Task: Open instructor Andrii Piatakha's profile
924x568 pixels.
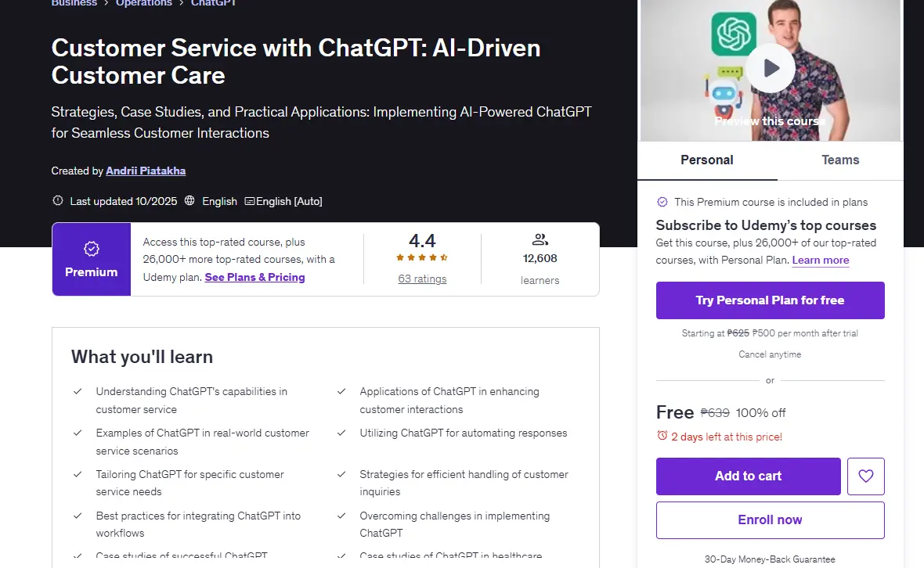Action: click(x=146, y=171)
